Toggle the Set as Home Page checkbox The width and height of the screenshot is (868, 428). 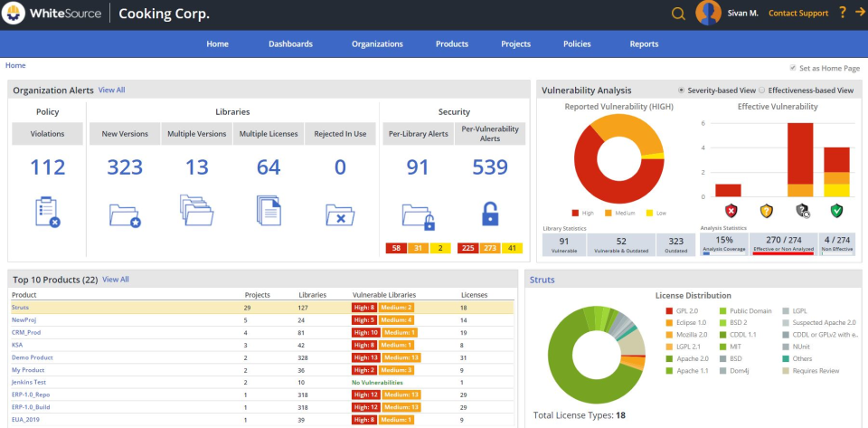click(x=793, y=68)
